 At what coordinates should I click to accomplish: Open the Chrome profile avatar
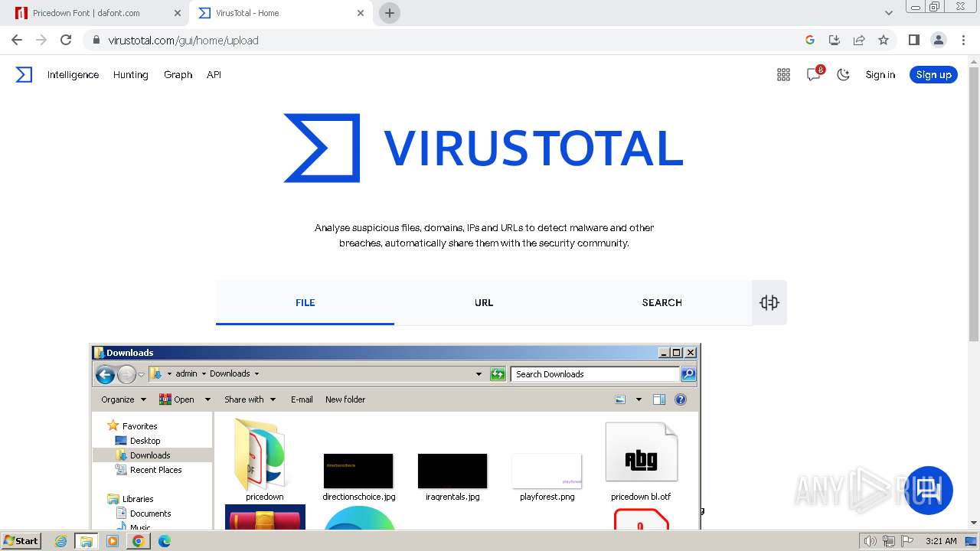938,40
